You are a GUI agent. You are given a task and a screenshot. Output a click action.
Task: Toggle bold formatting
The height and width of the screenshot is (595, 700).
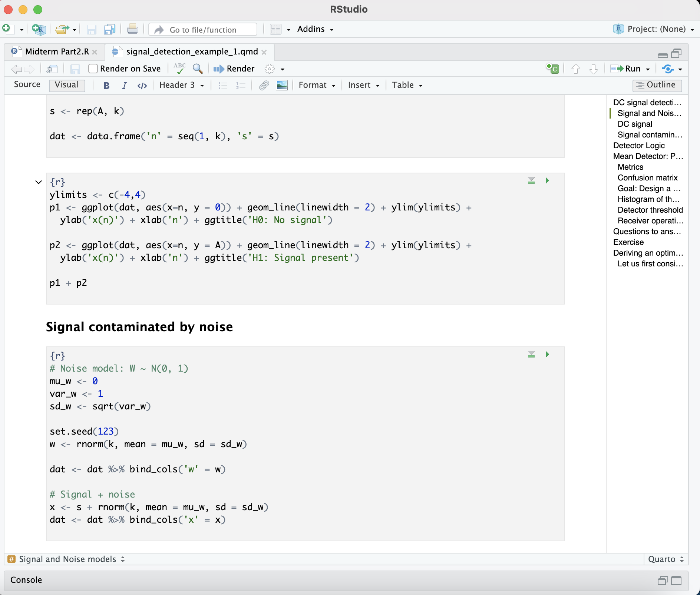click(106, 85)
